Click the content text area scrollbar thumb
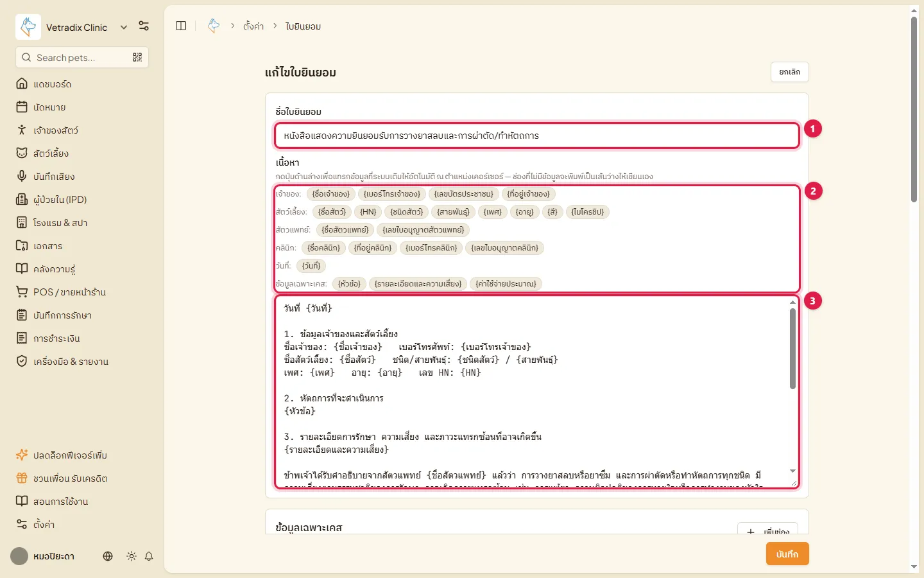The image size is (924, 578). tap(792, 349)
